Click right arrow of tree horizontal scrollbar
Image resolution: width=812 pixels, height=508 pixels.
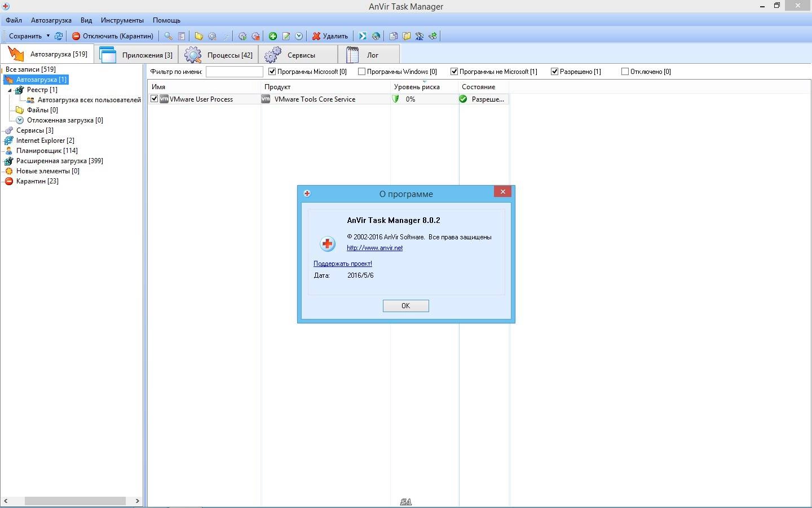point(137,501)
